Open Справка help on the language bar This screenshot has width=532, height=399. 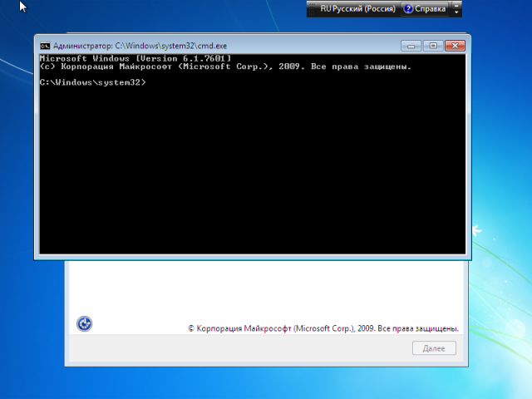(425, 9)
